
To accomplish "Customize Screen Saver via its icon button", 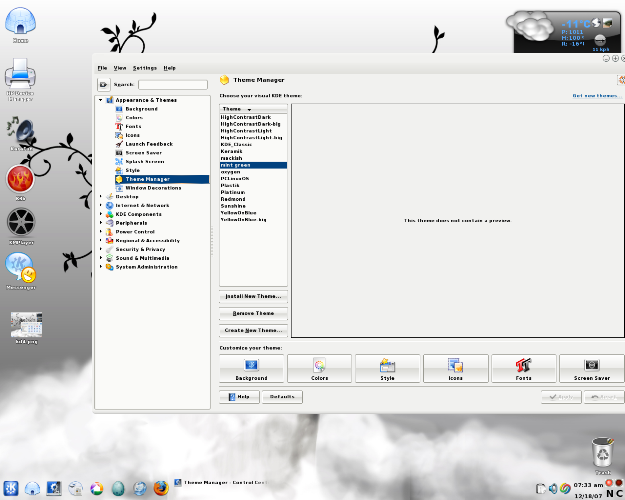I will 592,369.
